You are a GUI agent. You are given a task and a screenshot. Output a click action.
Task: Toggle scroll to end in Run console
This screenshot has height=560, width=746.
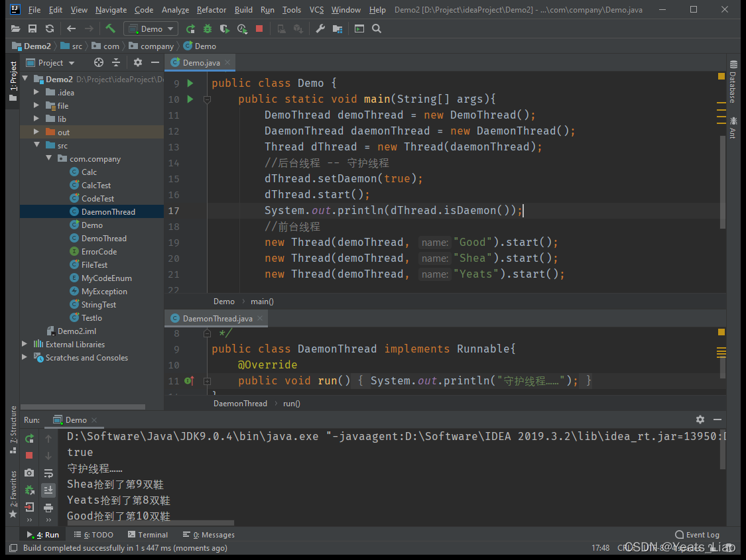point(48,490)
